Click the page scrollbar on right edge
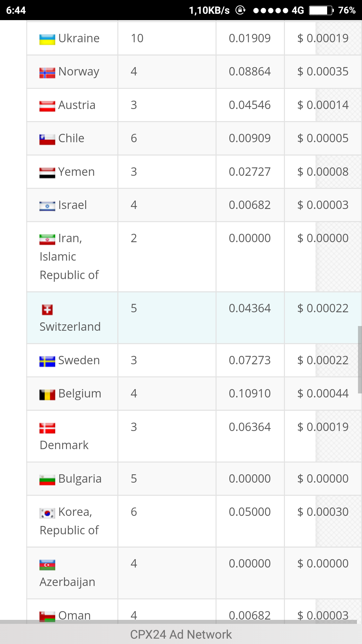The height and width of the screenshot is (644, 362). point(360,359)
